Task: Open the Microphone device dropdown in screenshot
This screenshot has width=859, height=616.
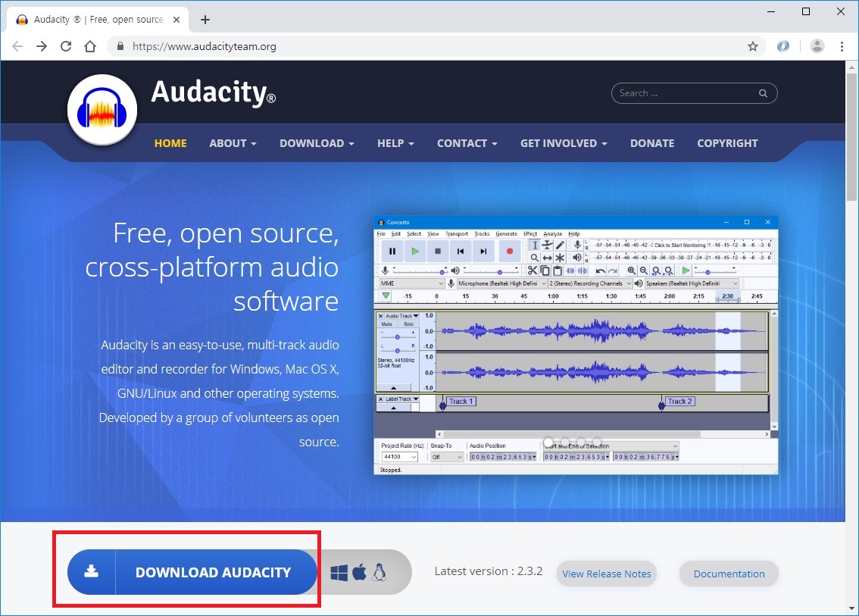Action: click(502, 283)
